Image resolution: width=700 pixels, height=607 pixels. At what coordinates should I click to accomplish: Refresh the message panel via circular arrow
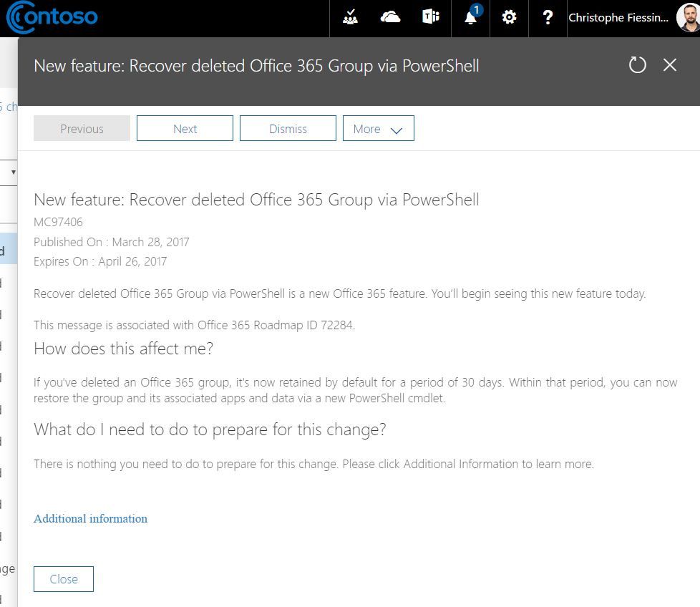(x=637, y=65)
